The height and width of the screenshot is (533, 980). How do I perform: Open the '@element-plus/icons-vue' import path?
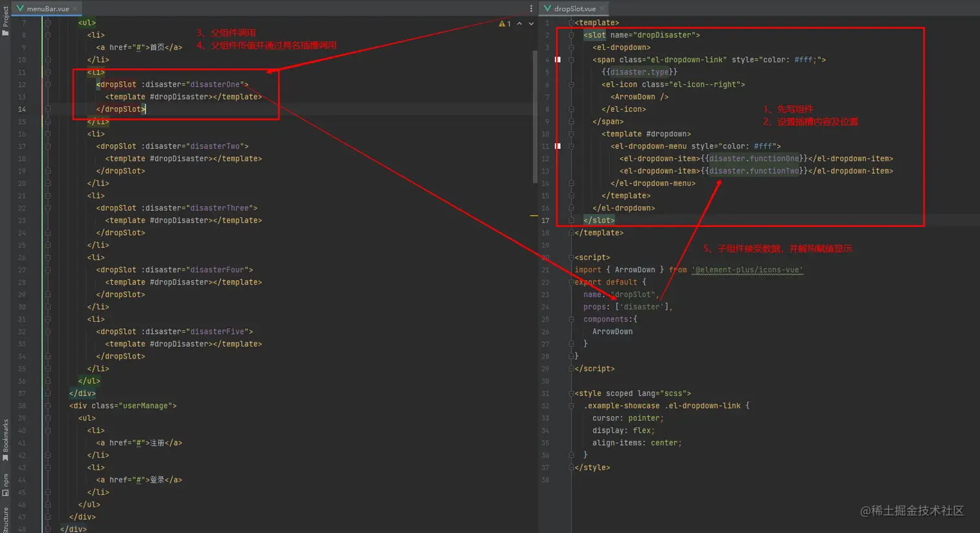pyautogui.click(x=747, y=270)
